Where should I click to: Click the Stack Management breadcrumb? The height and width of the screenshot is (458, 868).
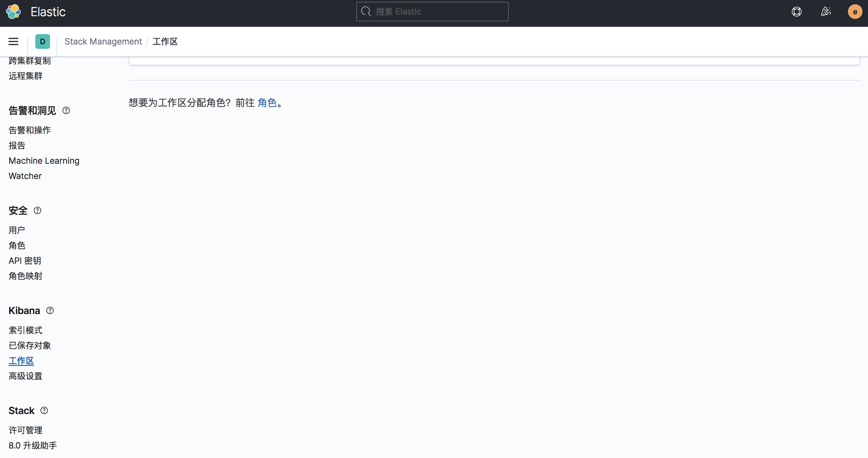pyautogui.click(x=103, y=41)
